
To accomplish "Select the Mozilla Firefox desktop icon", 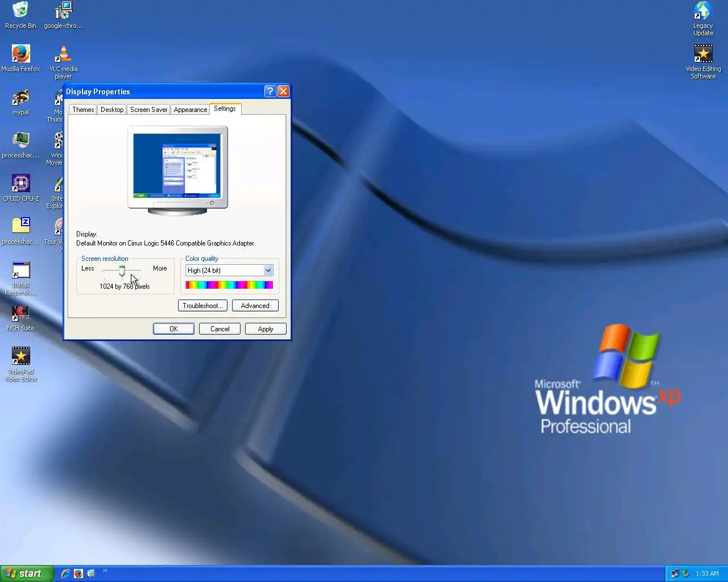I will coord(20,59).
